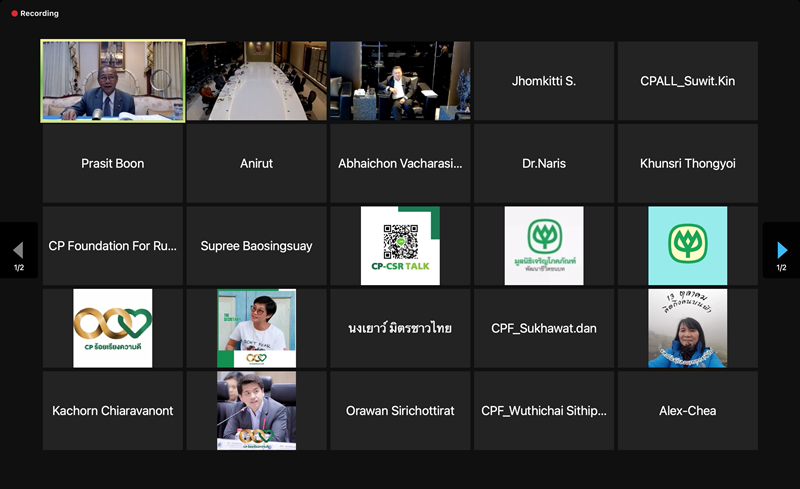The image size is (800, 489).
Task: Select Jhomkitti S. participant tile
Action: coord(544,81)
